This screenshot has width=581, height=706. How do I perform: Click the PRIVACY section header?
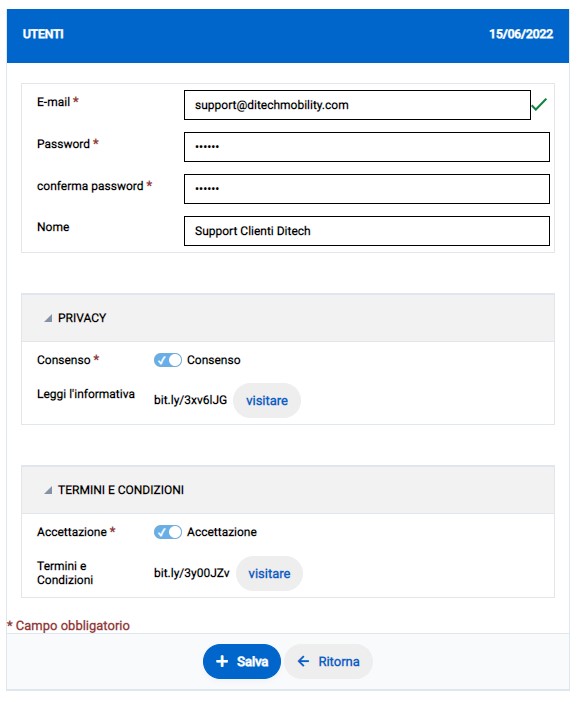click(288, 318)
